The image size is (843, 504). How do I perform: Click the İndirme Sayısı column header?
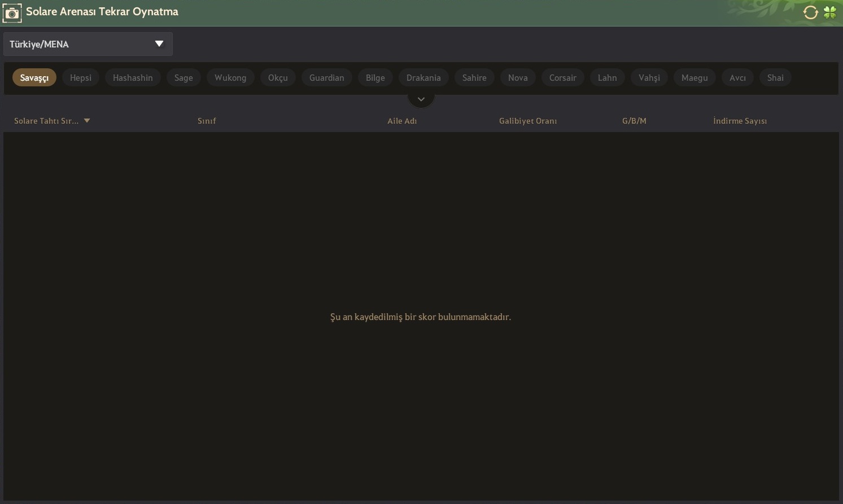click(740, 121)
